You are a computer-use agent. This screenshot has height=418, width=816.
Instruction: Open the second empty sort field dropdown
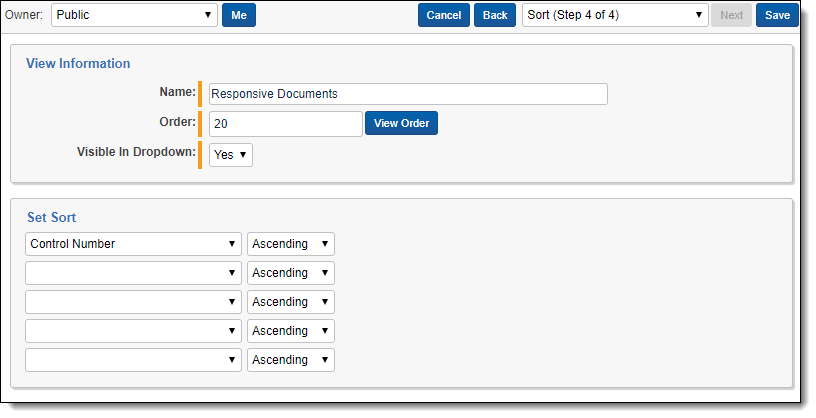coord(133,273)
